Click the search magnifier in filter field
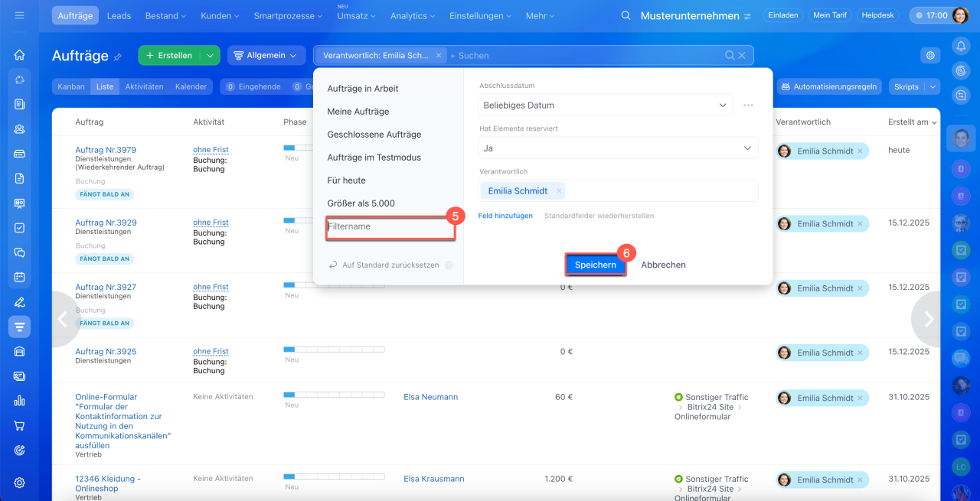This screenshot has width=980, height=501. pyautogui.click(x=730, y=55)
